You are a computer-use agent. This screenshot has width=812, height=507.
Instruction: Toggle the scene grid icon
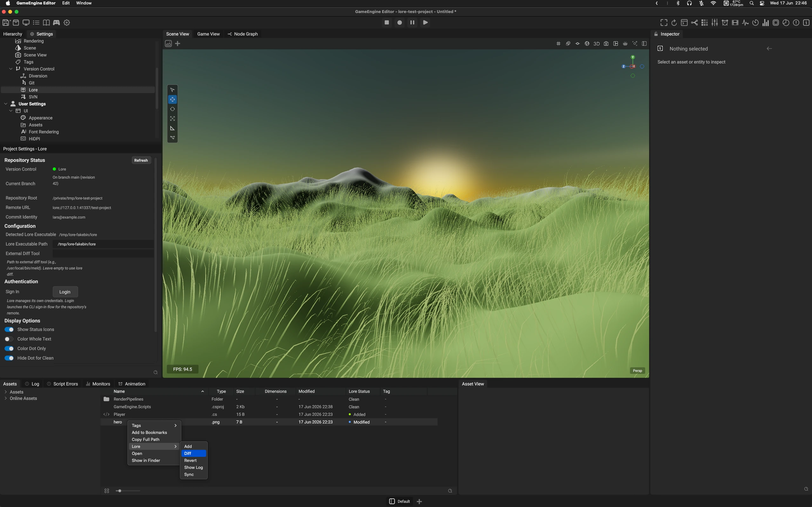[558, 44]
